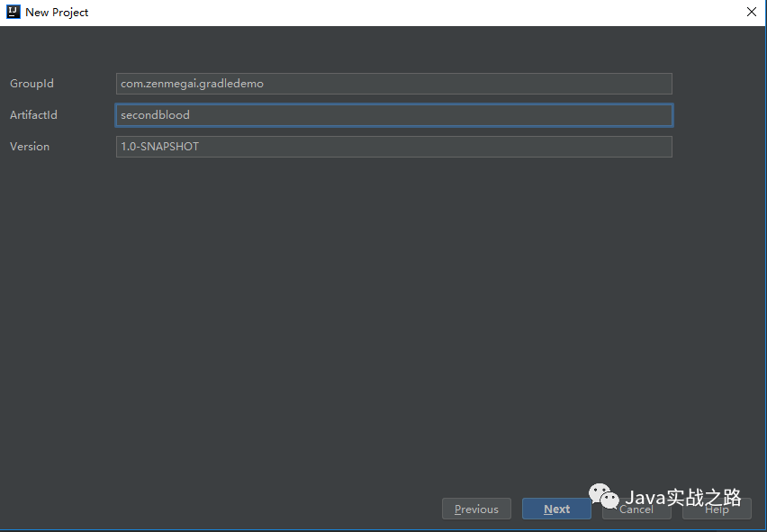Click the Version label
The image size is (767, 532).
point(30,146)
